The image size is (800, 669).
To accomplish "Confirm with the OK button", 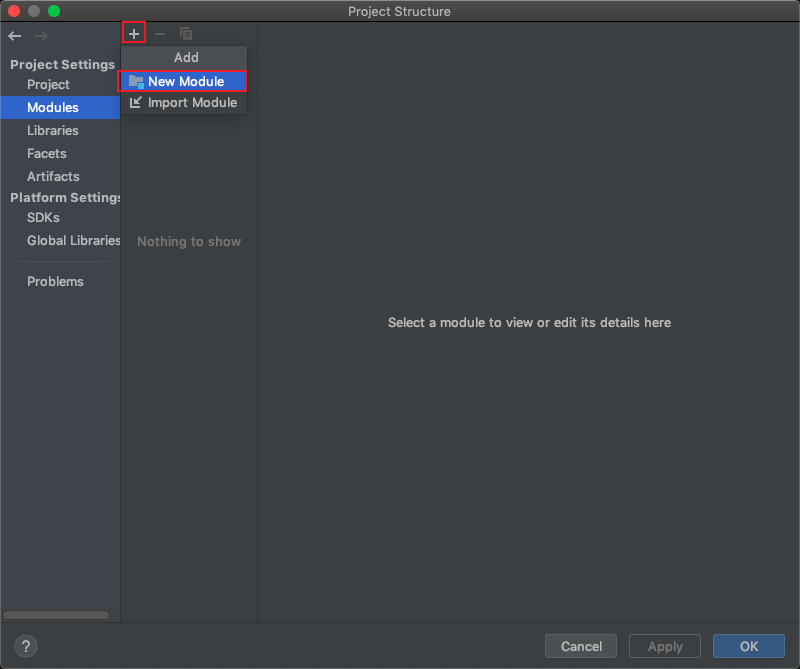I will coord(748,646).
